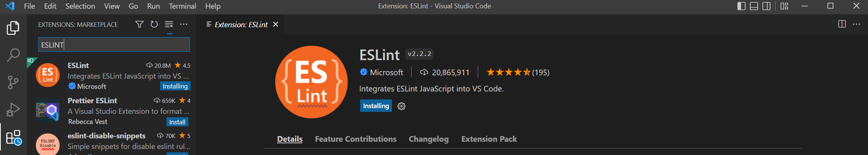Click the eslint-disable-snippets extension icon
This screenshot has height=155, width=868.
[48, 144]
